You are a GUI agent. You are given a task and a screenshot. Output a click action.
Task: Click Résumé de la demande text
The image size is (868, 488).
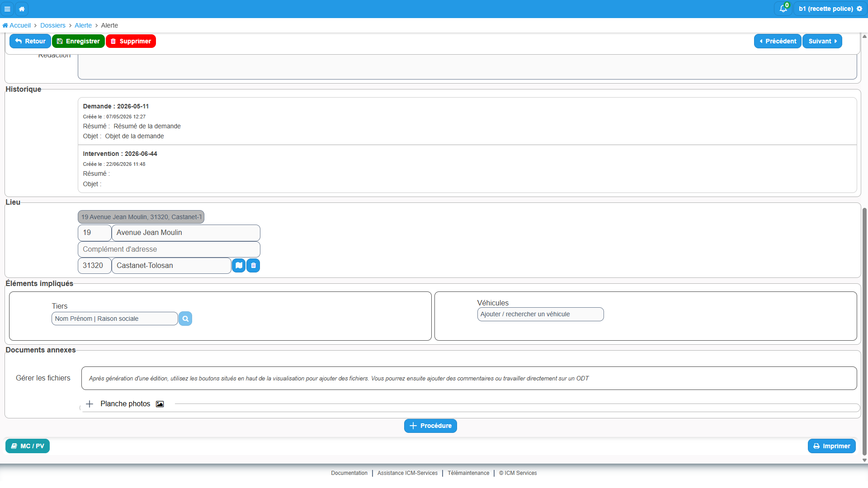coord(147,126)
